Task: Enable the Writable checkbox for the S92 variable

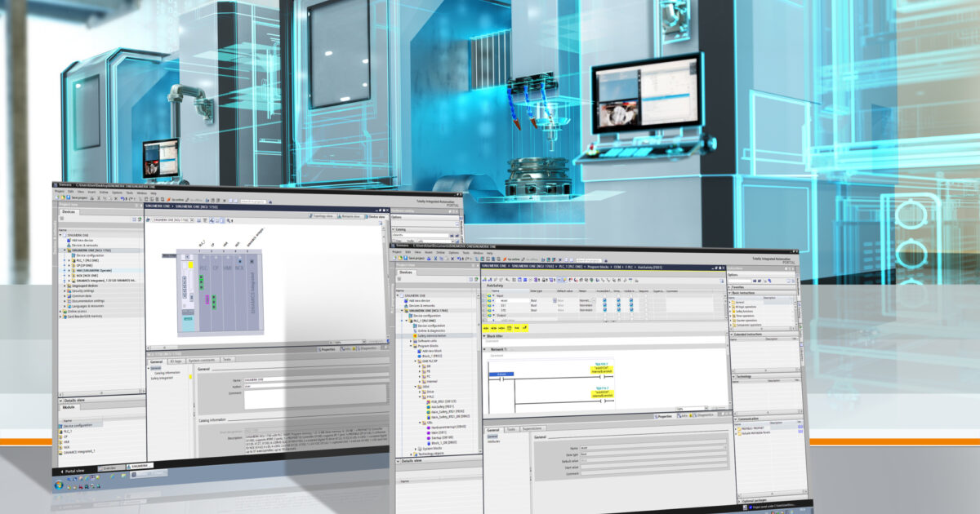Action: coord(618,310)
